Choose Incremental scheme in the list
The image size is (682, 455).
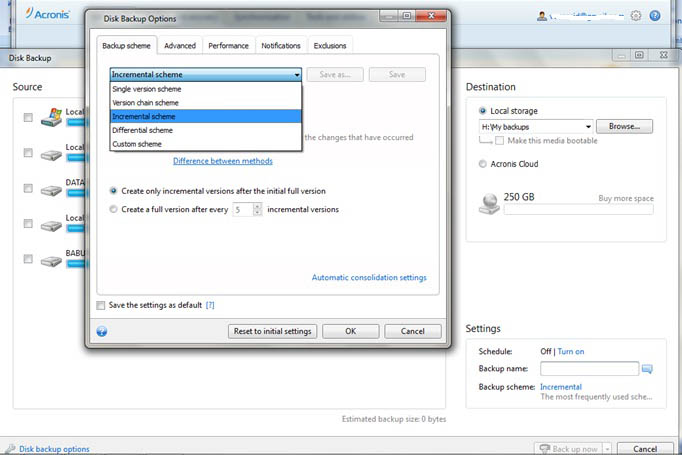206,116
